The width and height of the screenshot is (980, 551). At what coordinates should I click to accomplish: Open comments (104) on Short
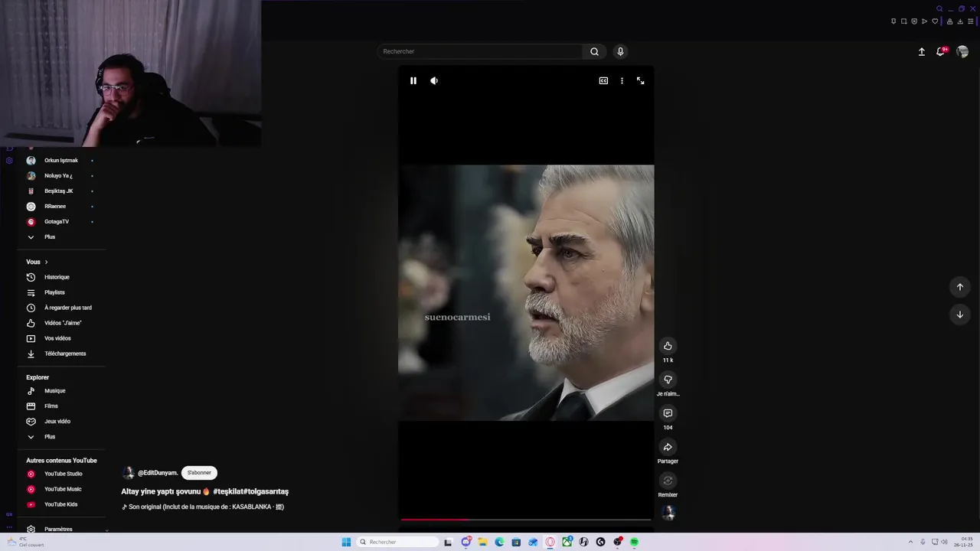(668, 413)
